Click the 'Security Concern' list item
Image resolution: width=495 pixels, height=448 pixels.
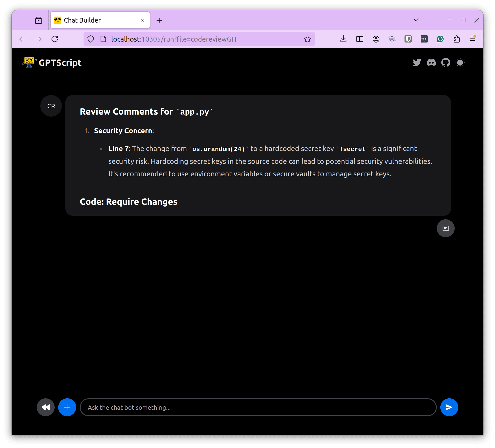click(x=124, y=131)
